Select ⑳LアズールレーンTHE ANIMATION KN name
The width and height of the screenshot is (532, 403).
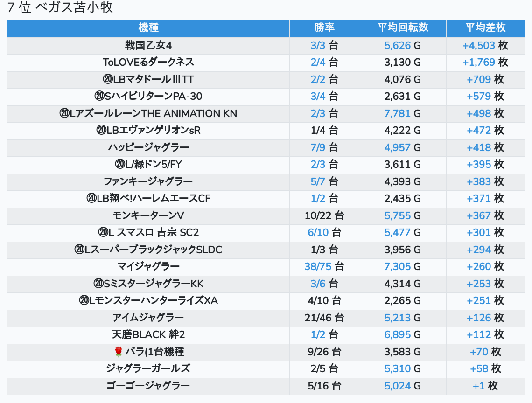[148, 113]
